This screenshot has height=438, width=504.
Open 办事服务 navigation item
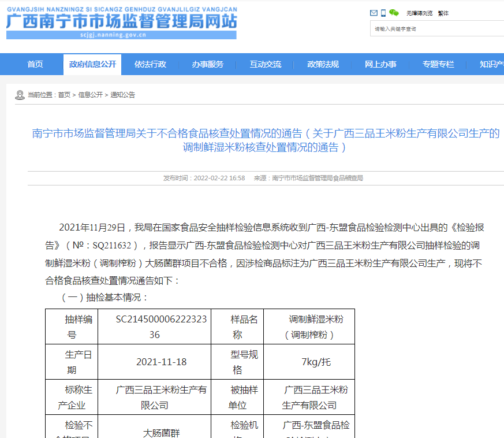click(x=208, y=64)
